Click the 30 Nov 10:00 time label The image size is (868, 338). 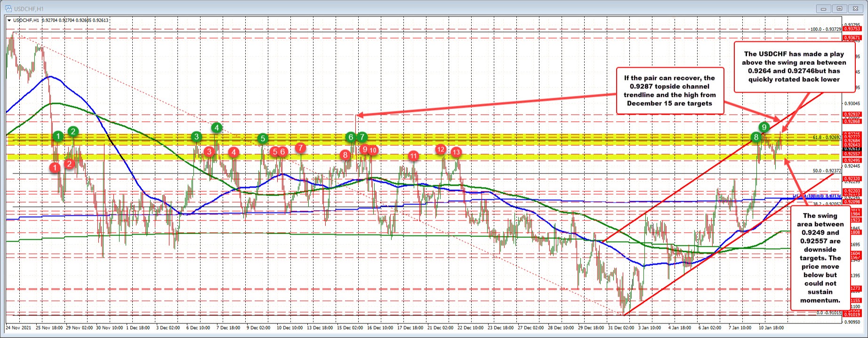110,328
